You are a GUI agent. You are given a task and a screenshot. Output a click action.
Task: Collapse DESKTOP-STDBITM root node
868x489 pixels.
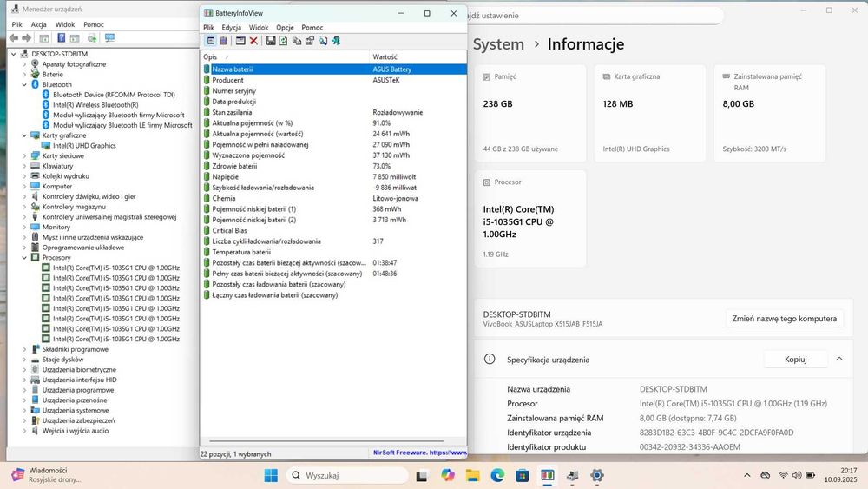(14, 54)
